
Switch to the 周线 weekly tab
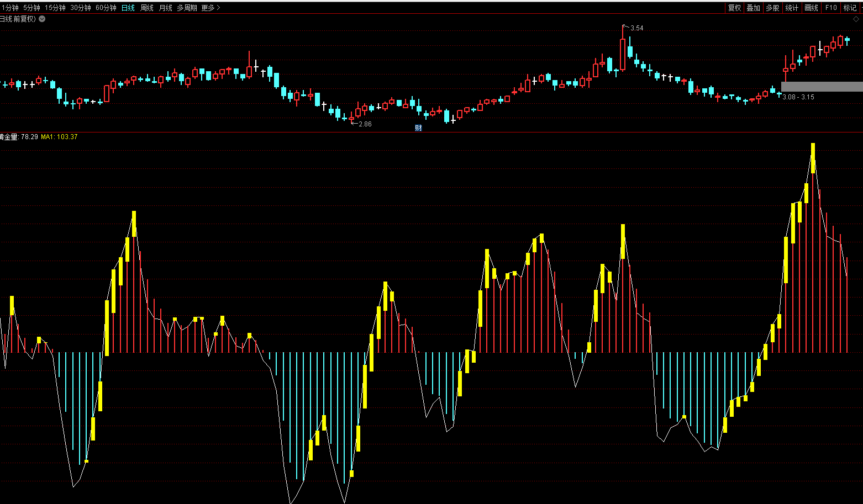click(x=147, y=8)
